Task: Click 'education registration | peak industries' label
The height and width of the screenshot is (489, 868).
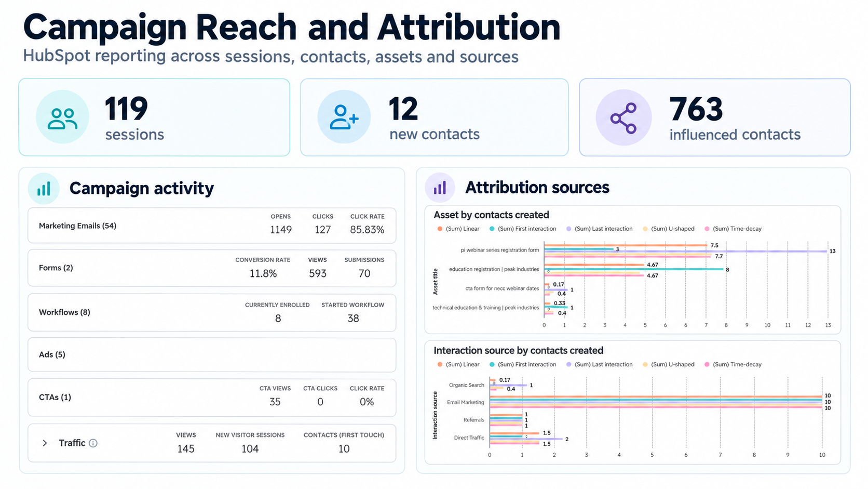Action: tap(494, 269)
